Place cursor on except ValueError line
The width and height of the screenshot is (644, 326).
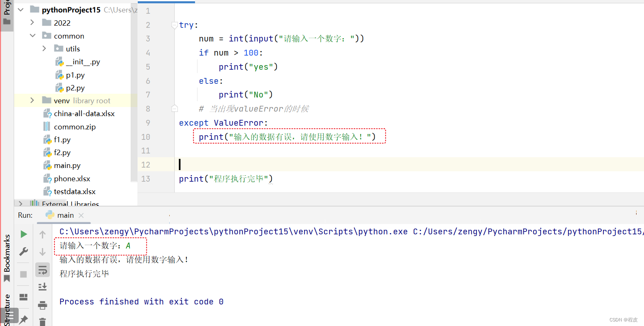tap(224, 123)
